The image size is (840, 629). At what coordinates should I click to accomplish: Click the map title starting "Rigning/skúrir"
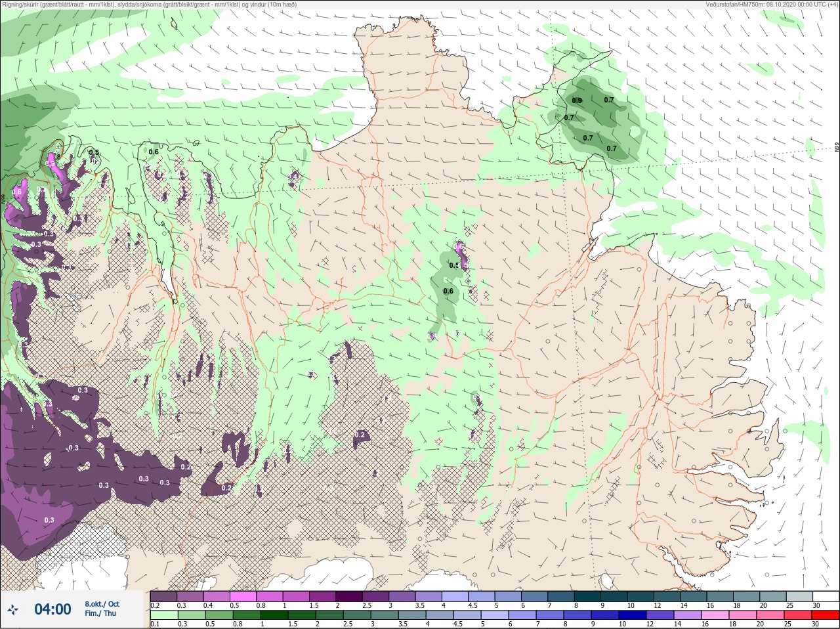pyautogui.click(x=149, y=4)
